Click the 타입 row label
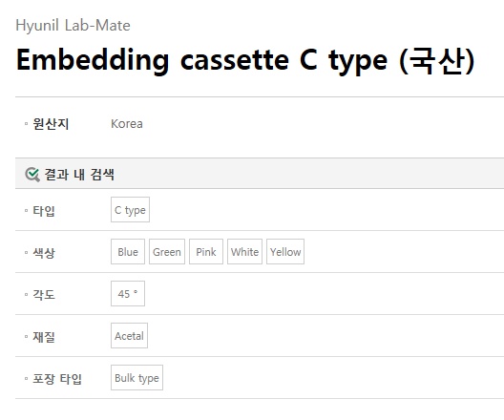 (x=44, y=211)
